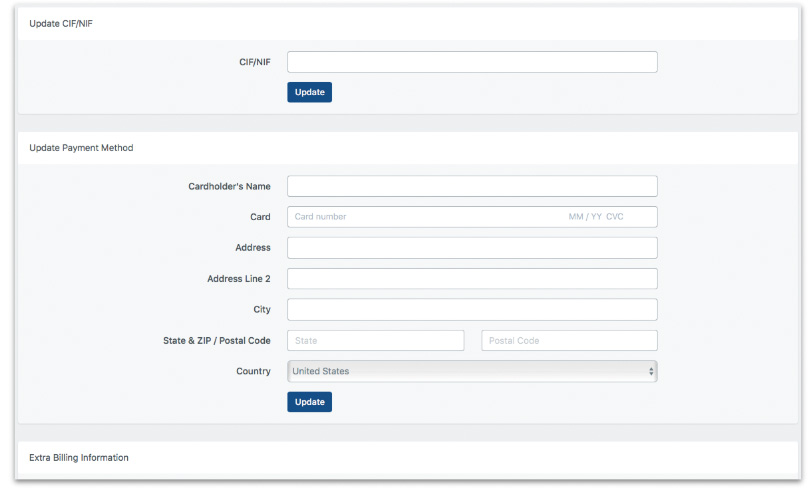
Task: Click the Update Payment Method heading
Action: (x=81, y=148)
